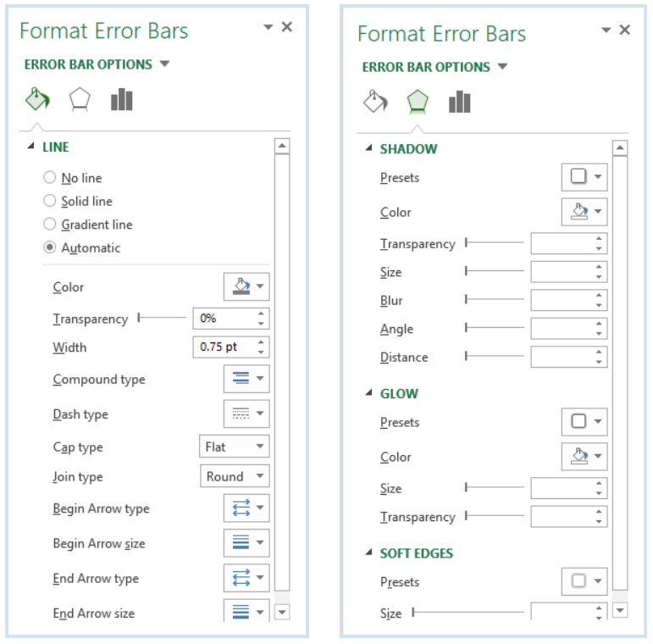Click the Glow Size slider
The width and height of the screenshot is (653, 644).
(495, 487)
